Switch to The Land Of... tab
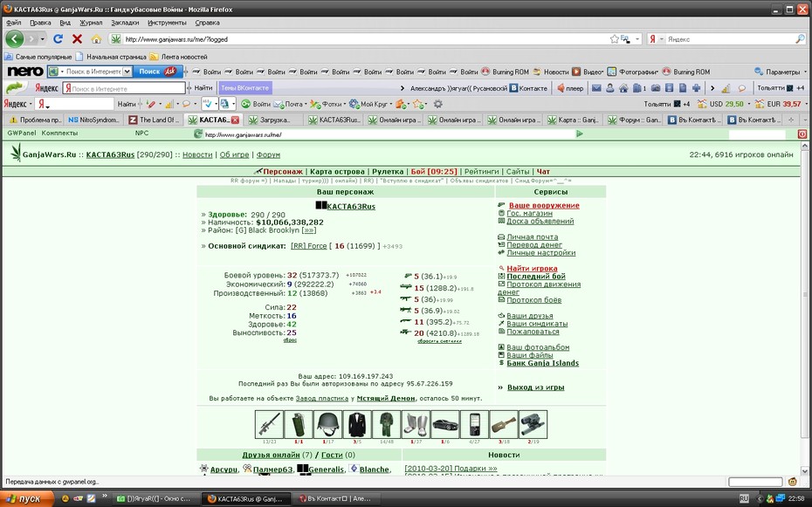The width and height of the screenshot is (812, 507). pyautogui.click(x=154, y=120)
